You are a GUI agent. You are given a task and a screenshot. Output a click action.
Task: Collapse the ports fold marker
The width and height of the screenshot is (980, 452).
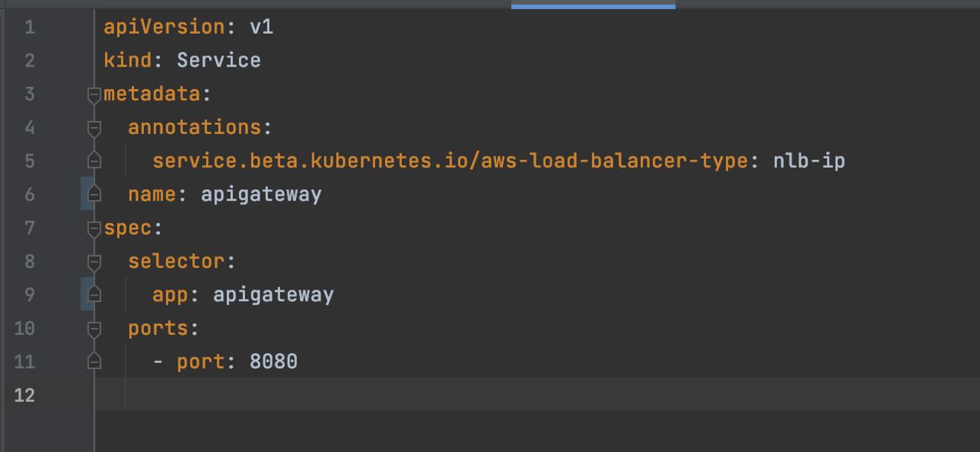(x=94, y=329)
